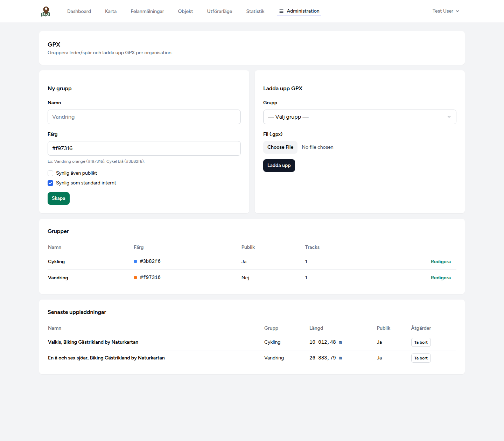
Task: Open the Administration menu
Action: point(299,11)
